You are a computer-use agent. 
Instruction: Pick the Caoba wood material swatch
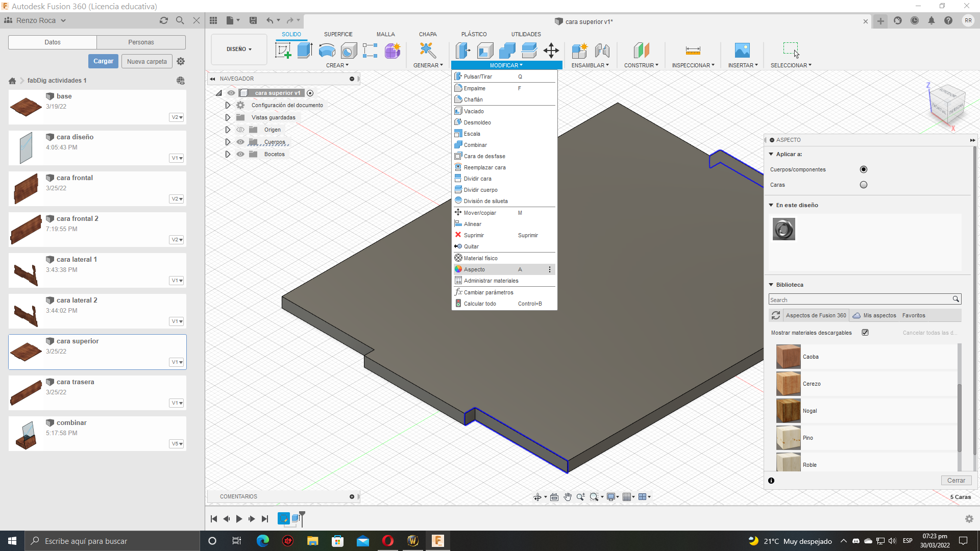(x=789, y=357)
